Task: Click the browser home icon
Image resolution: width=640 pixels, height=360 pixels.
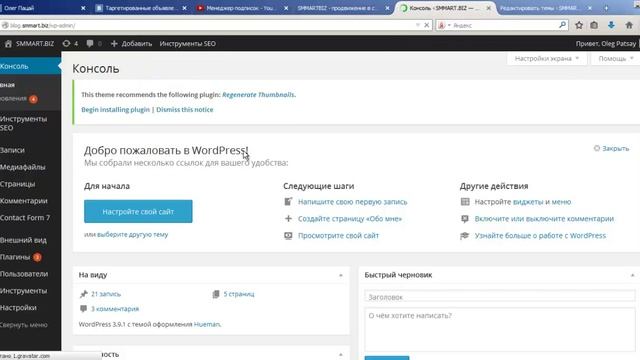Action: coord(629,25)
